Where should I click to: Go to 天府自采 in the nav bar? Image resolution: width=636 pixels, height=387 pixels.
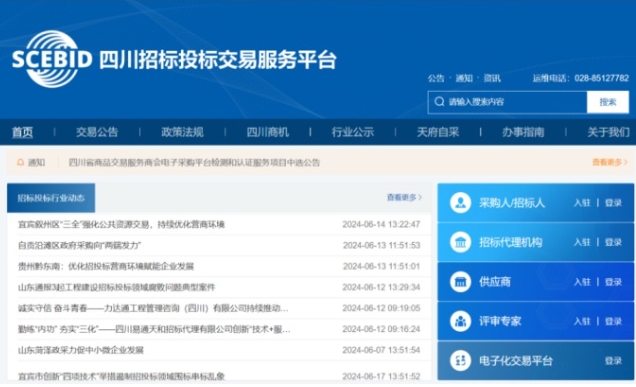[438, 132]
